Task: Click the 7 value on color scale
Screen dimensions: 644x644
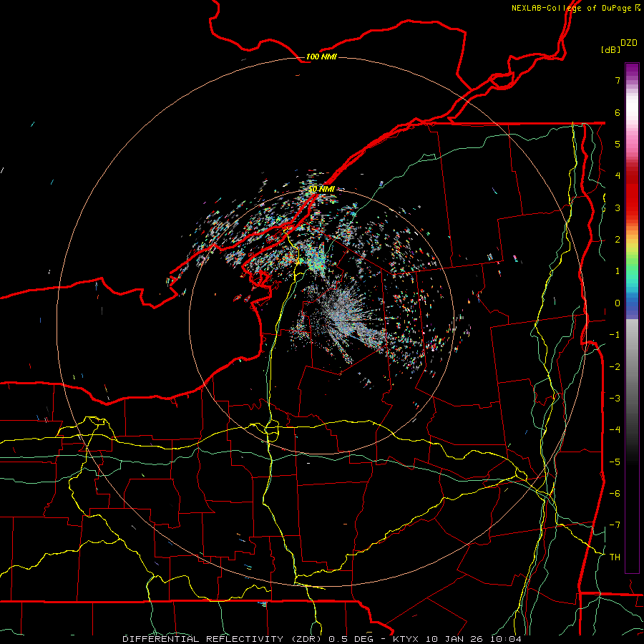Action: coord(618,80)
